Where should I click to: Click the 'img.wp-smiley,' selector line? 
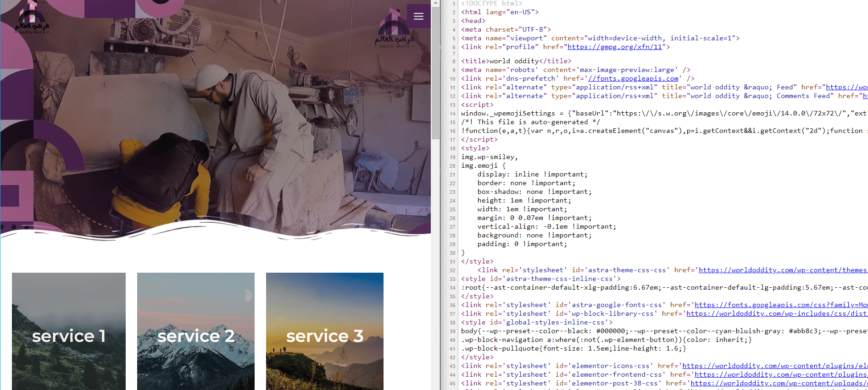490,157
